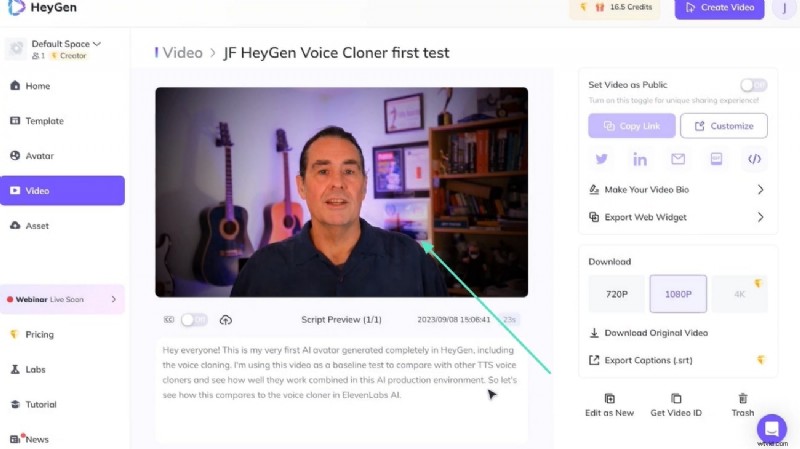The image size is (800, 449).
Task: Select 720P download resolution
Action: coord(617,294)
